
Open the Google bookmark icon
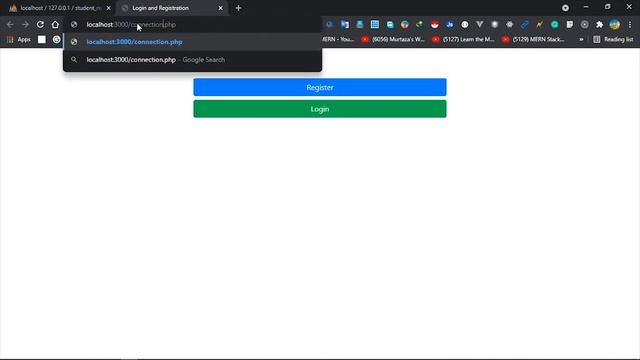click(56, 40)
